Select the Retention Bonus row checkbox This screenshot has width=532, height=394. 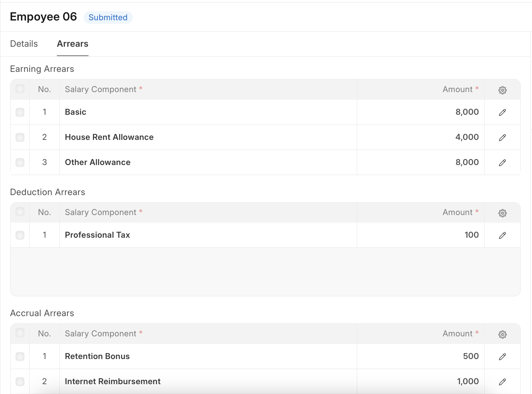[x=20, y=357]
